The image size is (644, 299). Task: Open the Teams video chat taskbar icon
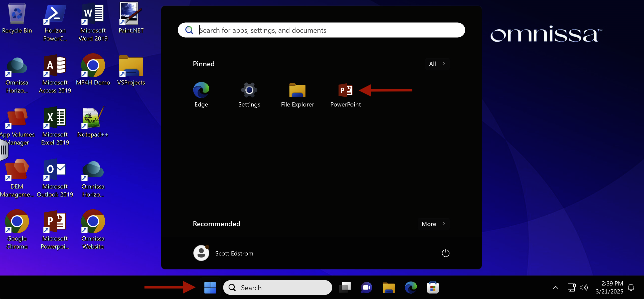pos(367,287)
